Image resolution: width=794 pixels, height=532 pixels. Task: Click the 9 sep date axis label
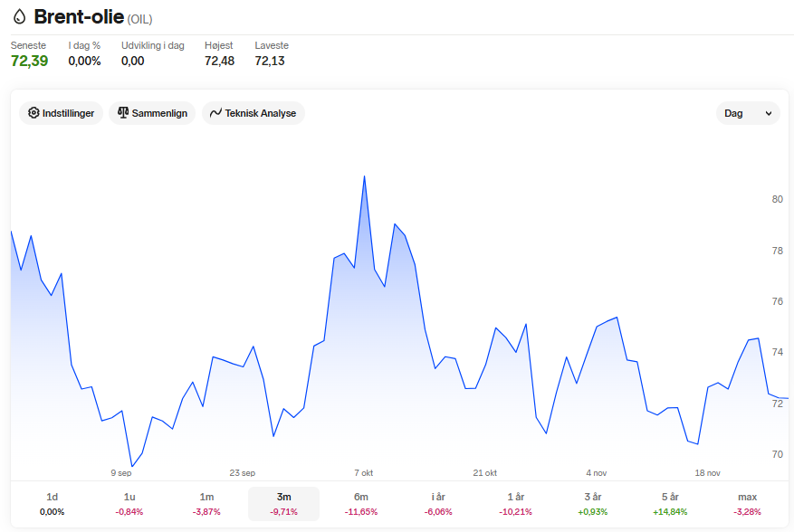tap(121, 473)
